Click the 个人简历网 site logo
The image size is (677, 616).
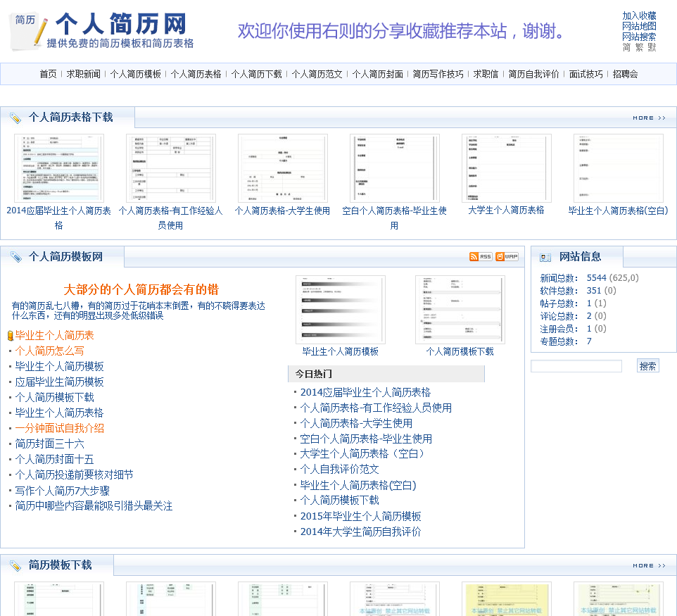click(102, 30)
